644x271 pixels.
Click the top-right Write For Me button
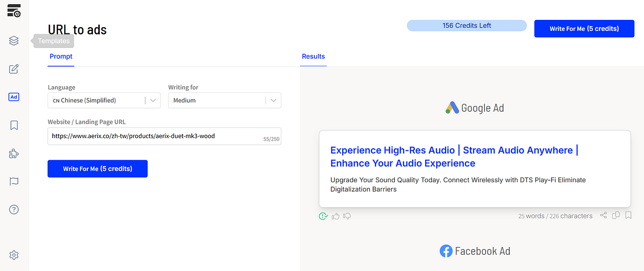click(584, 29)
